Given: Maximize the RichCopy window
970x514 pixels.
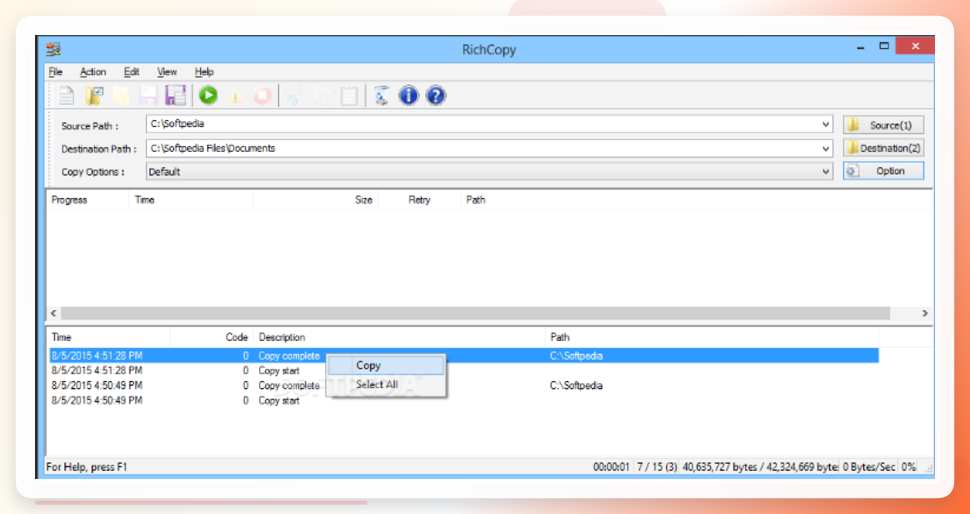Looking at the screenshot, I should [884, 46].
